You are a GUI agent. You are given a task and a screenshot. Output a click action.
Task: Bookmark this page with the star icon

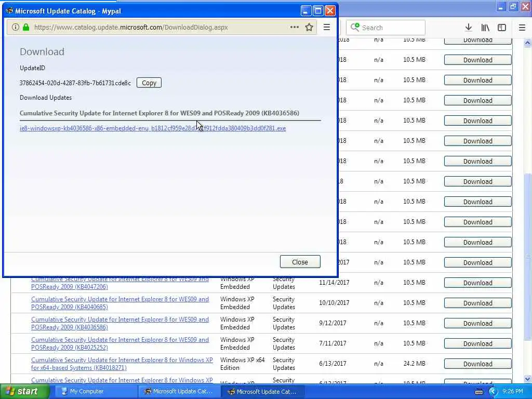[309, 27]
